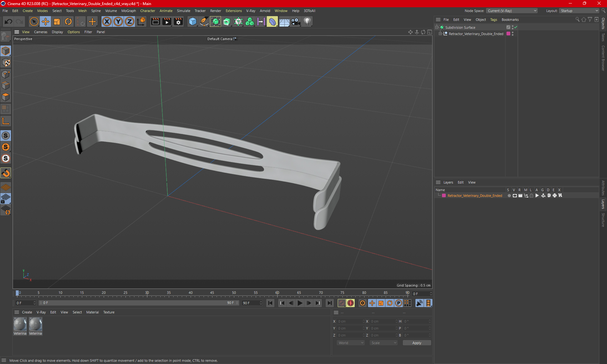Open the Node Space dropdown
This screenshot has width=607, height=364.
click(512, 11)
